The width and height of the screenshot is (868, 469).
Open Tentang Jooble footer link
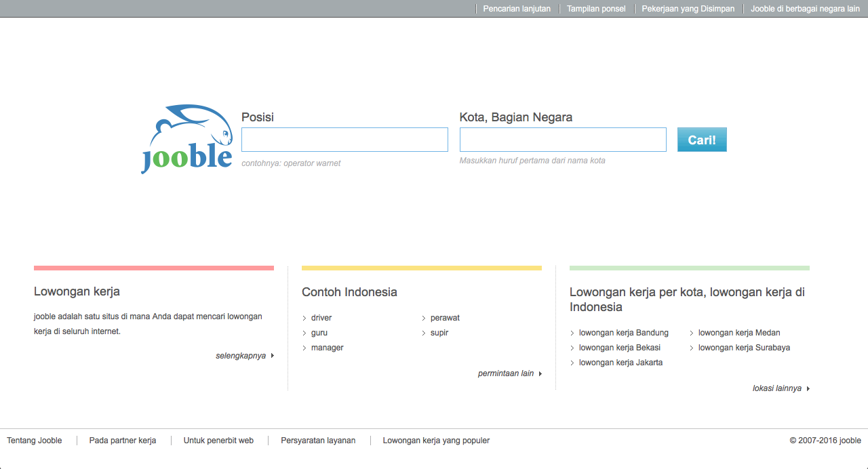[x=35, y=441]
